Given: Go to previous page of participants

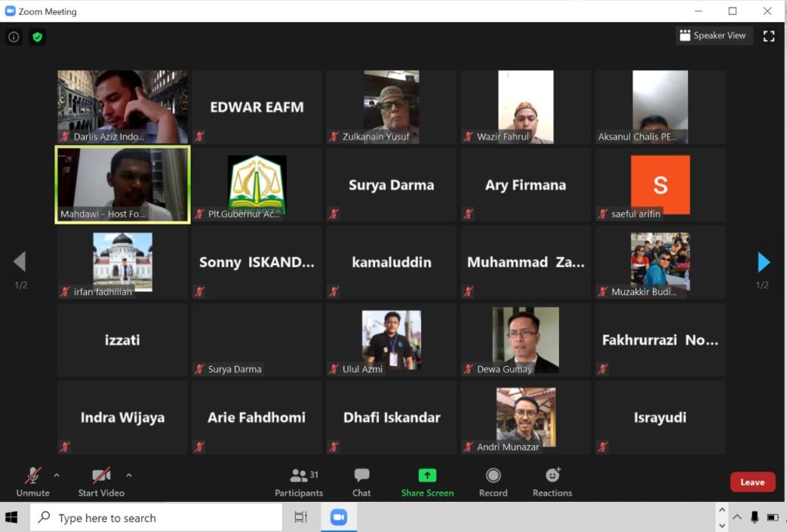Looking at the screenshot, I should pos(20,263).
